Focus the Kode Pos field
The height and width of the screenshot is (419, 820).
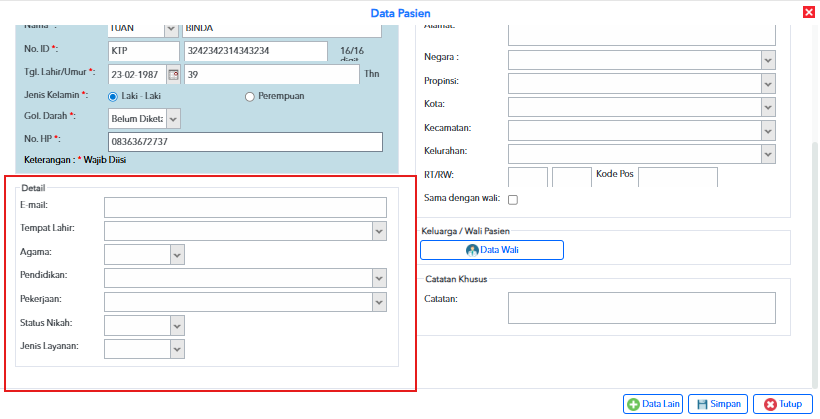(x=678, y=177)
